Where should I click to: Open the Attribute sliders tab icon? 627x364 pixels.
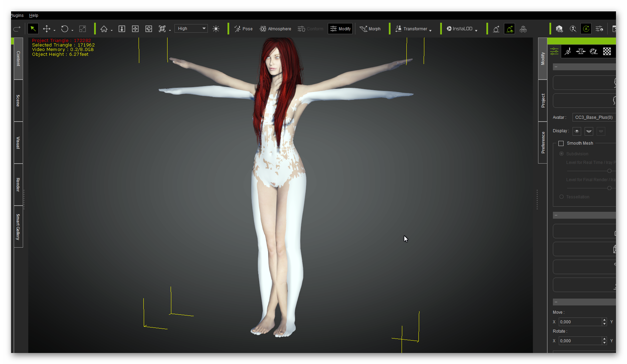pos(554,51)
